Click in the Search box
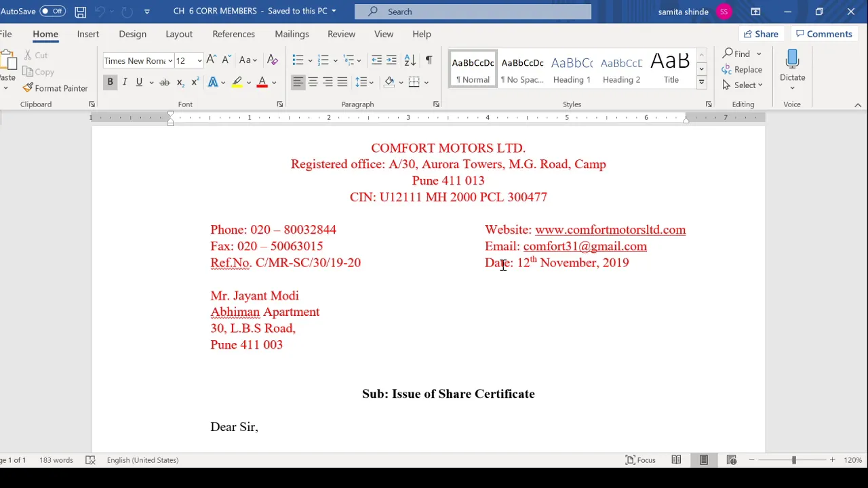Image resolution: width=868 pixels, height=488 pixels. 473,12
